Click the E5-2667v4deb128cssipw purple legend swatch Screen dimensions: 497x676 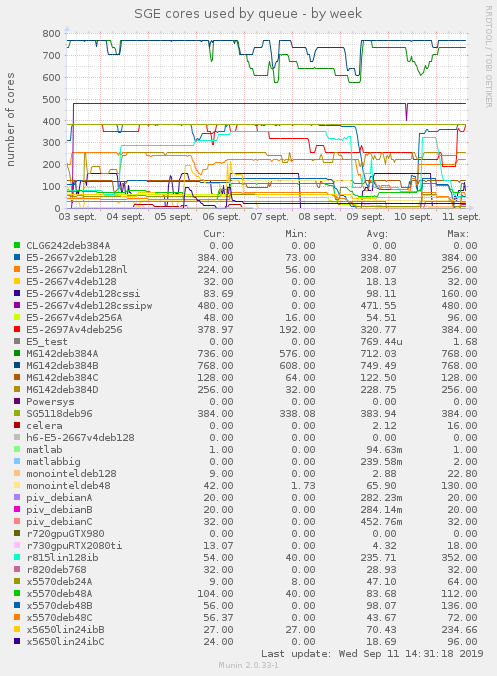17,305
